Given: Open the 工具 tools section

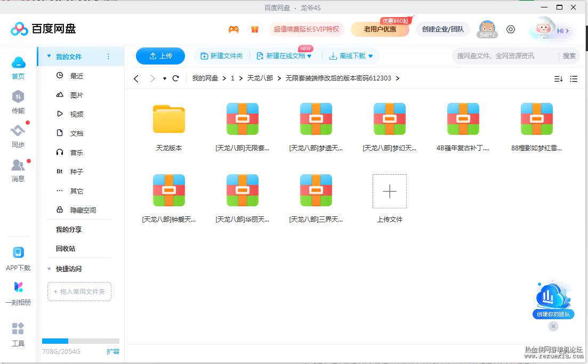Looking at the screenshot, I should click(x=18, y=334).
